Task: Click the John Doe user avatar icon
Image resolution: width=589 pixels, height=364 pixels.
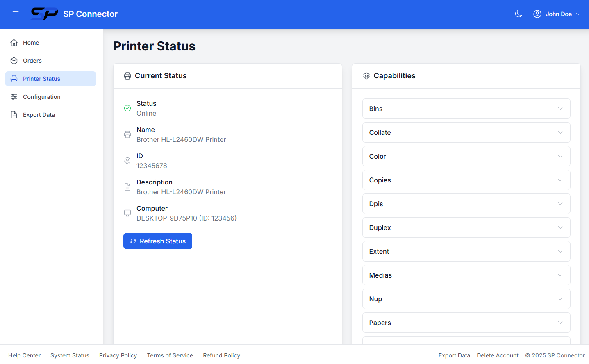Action: 537,14
